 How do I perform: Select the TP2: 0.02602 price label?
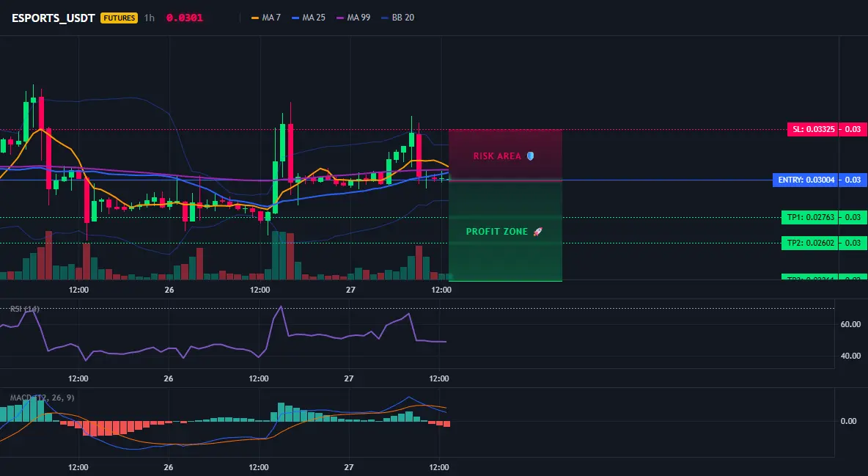(810, 243)
